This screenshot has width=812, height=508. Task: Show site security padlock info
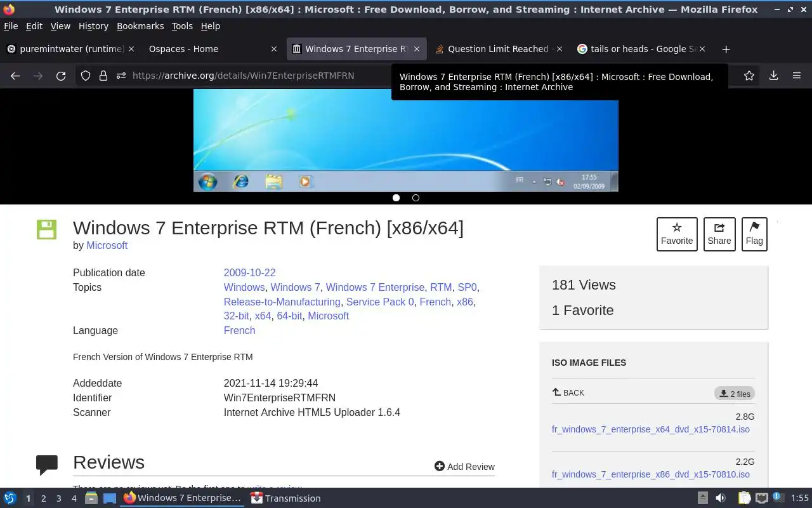click(103, 76)
